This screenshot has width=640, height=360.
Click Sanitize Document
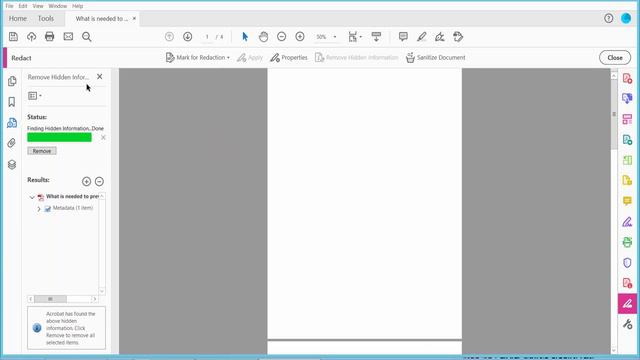tap(436, 58)
